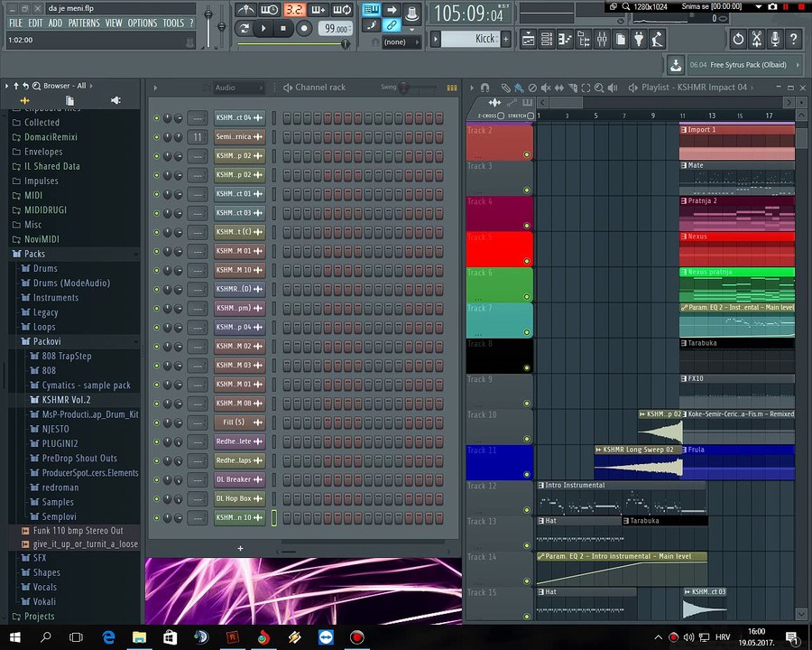The image size is (812, 650).
Task: Toggle the STRETCH checkbox
Action: click(x=531, y=116)
